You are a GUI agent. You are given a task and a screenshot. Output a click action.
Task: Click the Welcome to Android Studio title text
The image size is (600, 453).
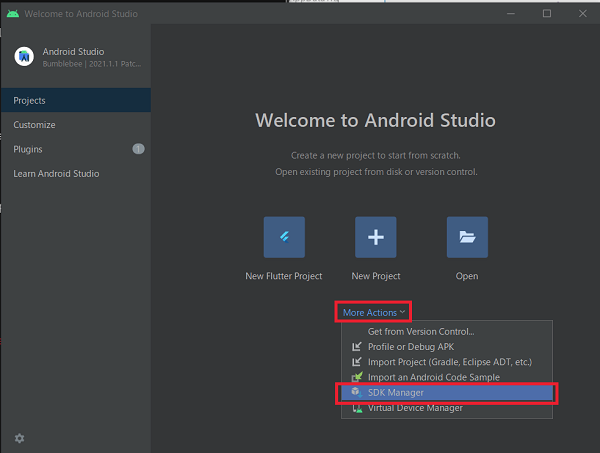81,14
